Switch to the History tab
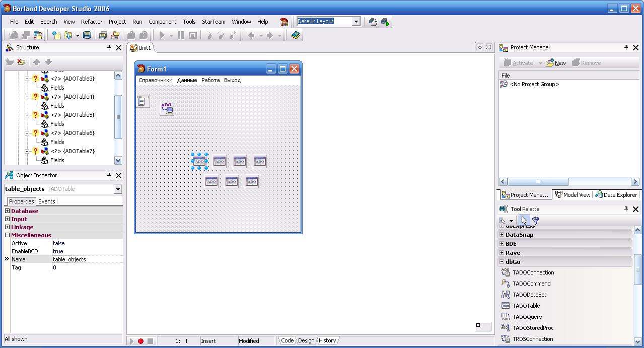 tap(327, 341)
